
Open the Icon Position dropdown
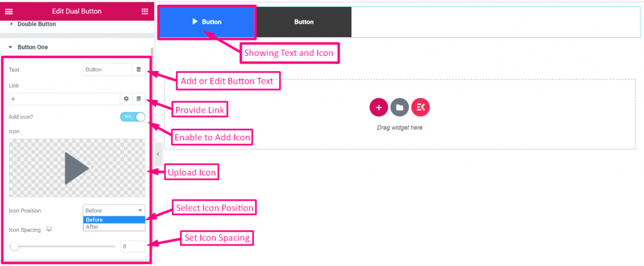tap(114, 210)
